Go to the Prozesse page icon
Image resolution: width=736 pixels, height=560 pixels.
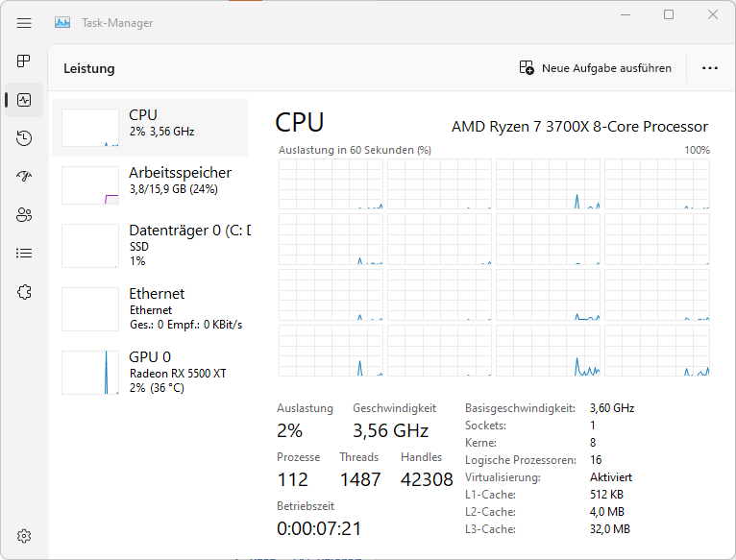[x=23, y=61]
